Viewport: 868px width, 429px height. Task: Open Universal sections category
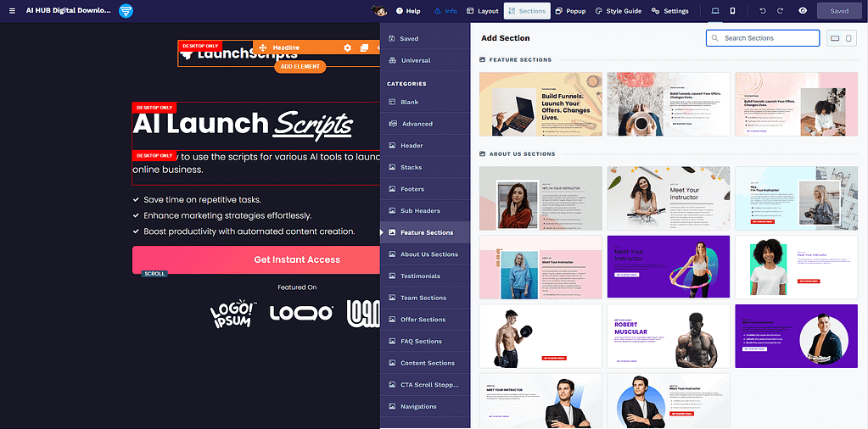pyautogui.click(x=425, y=60)
